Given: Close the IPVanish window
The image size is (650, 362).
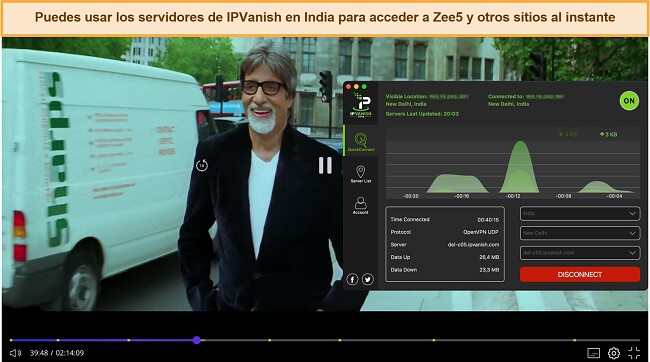Looking at the screenshot, I should (x=349, y=87).
